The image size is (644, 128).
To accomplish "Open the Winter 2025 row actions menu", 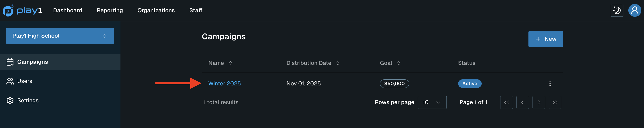I will click(550, 84).
